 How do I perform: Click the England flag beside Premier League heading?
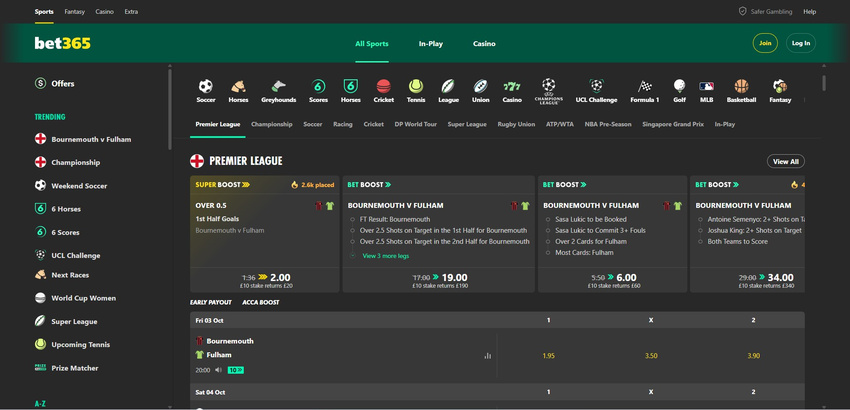coord(197,161)
